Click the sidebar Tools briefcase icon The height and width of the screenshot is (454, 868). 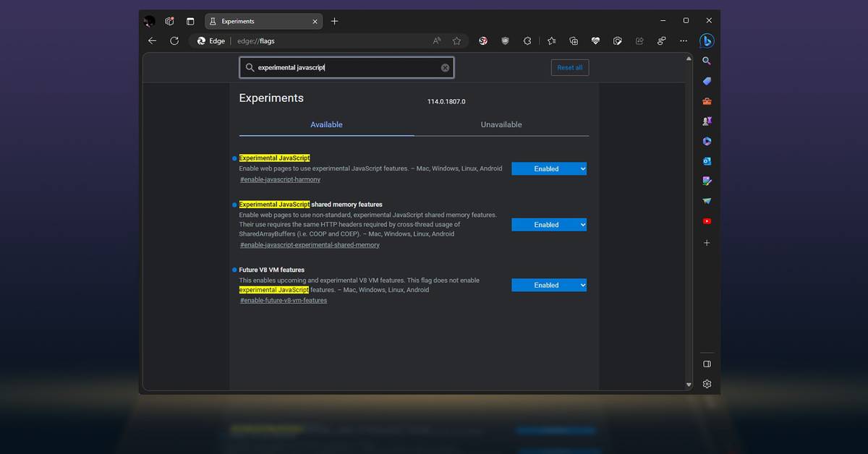pyautogui.click(x=707, y=101)
